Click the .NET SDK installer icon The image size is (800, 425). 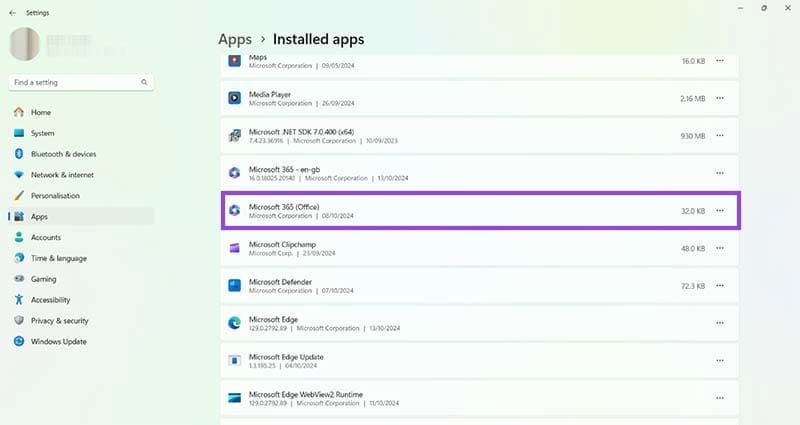[235, 136]
